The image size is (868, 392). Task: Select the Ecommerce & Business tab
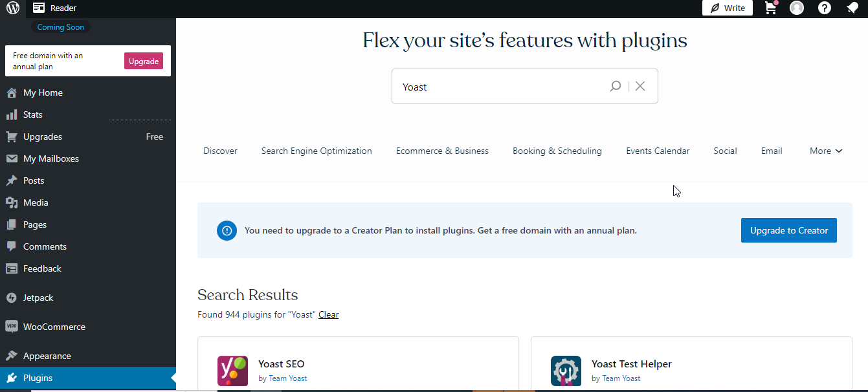(442, 151)
